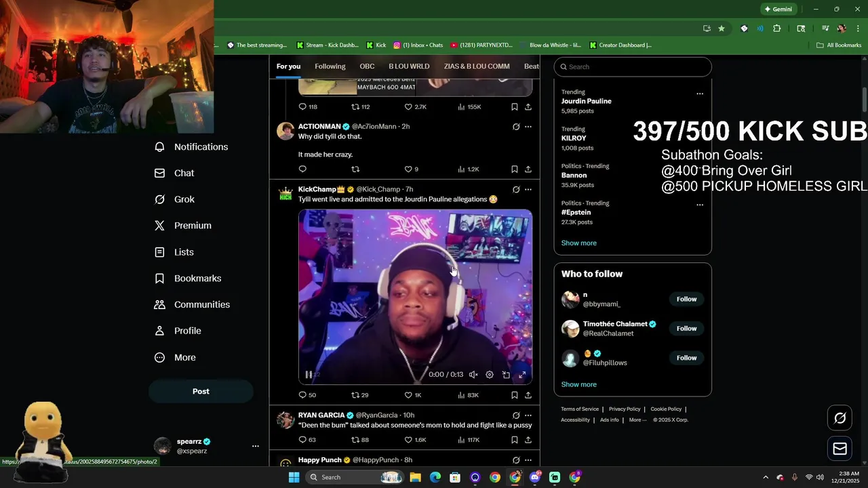Open Chat in the X sidebar
This screenshot has width=868, height=488.
174,174
